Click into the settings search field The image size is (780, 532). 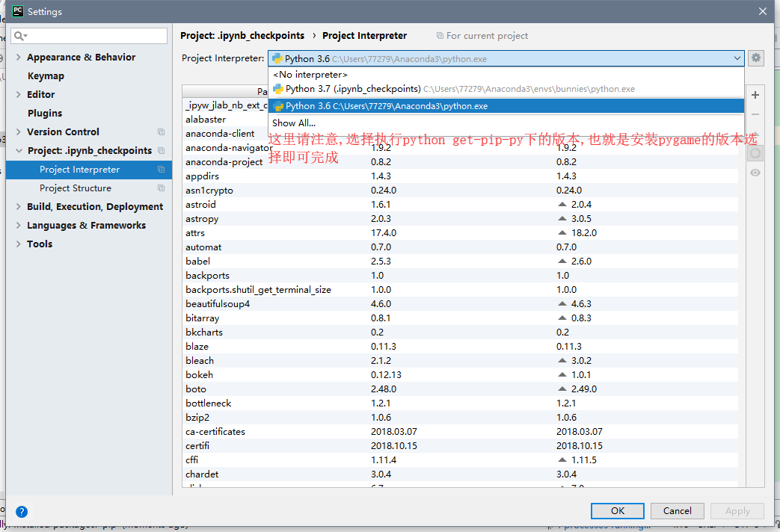point(90,36)
